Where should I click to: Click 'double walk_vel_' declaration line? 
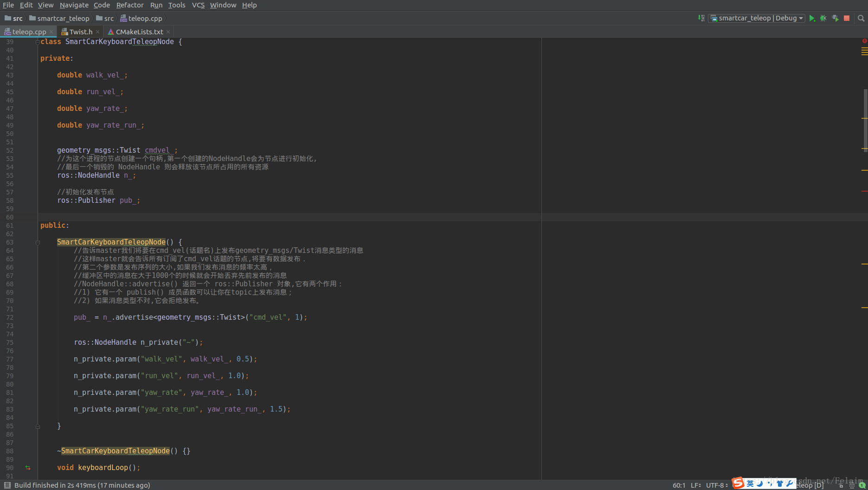(x=92, y=75)
